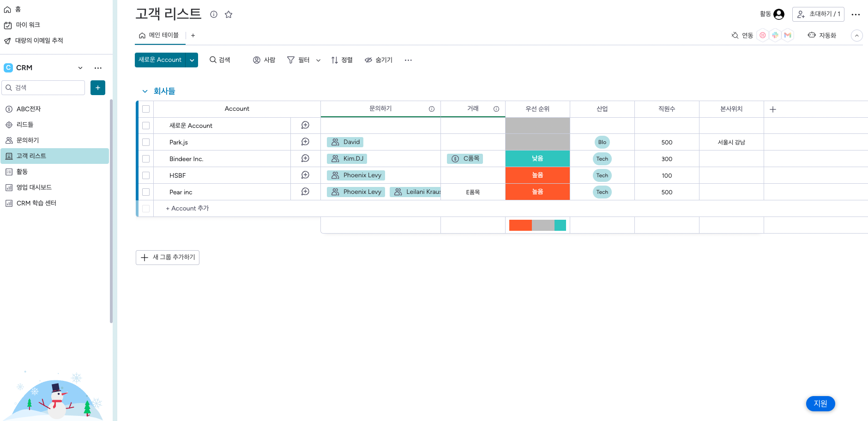Open the 새로운 Account dropdown arrow
Image resolution: width=868 pixels, height=421 pixels.
(x=192, y=60)
